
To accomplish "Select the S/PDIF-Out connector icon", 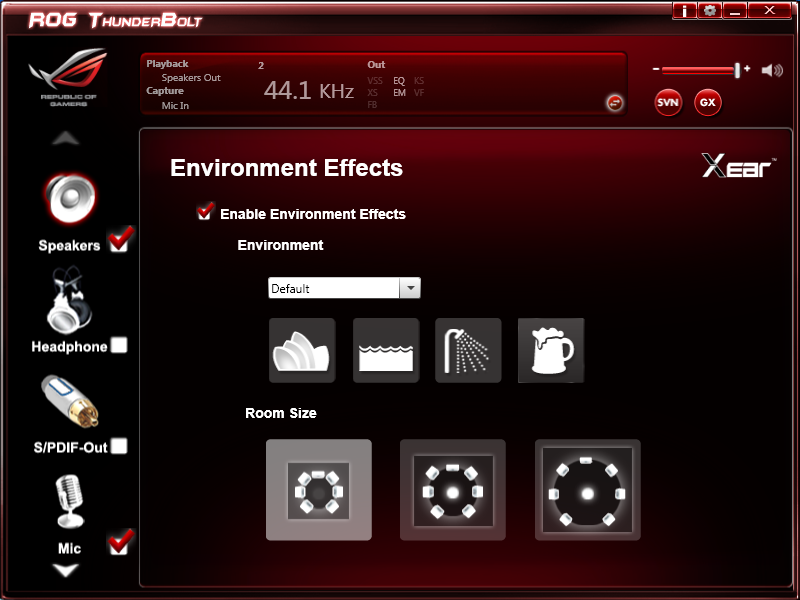I will tap(70, 401).
